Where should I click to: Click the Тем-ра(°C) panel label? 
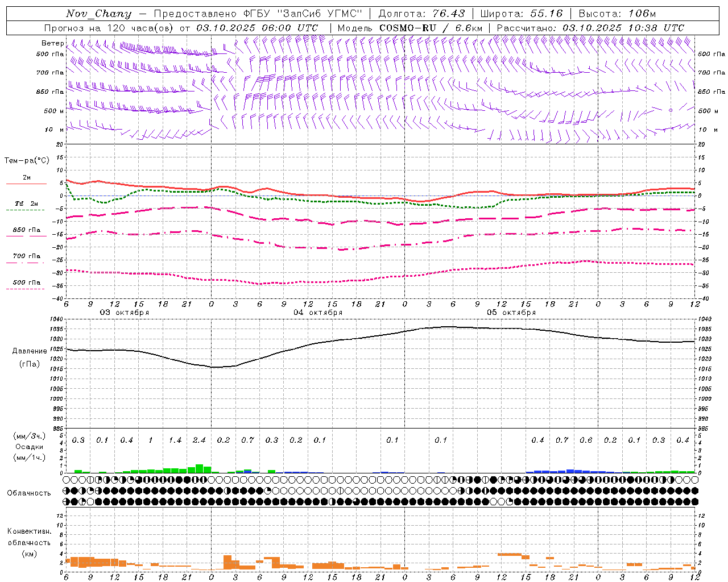(27, 161)
